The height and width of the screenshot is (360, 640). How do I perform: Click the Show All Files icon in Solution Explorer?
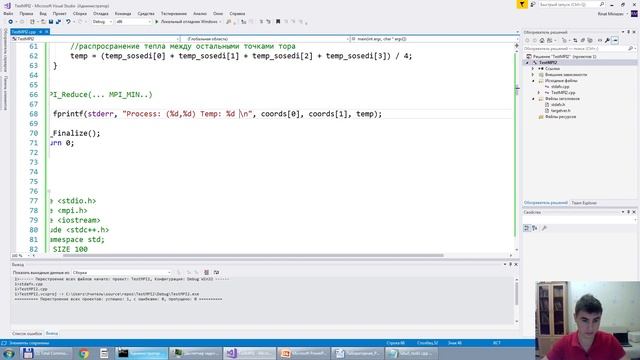pos(590,40)
